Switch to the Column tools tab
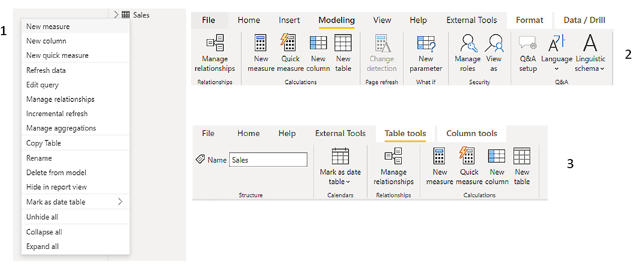This screenshot has width=644, height=269. (471, 133)
